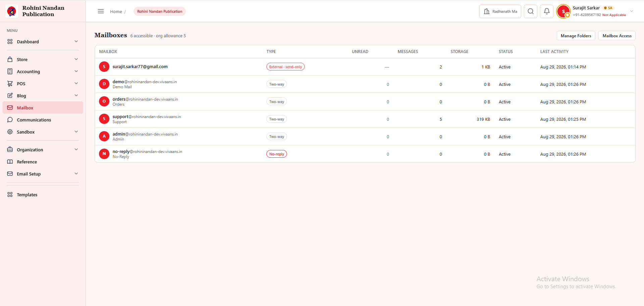Open the surajit.sarkar77@gmail.com mailbox row
Screen dimensions: 644x306
365,67
